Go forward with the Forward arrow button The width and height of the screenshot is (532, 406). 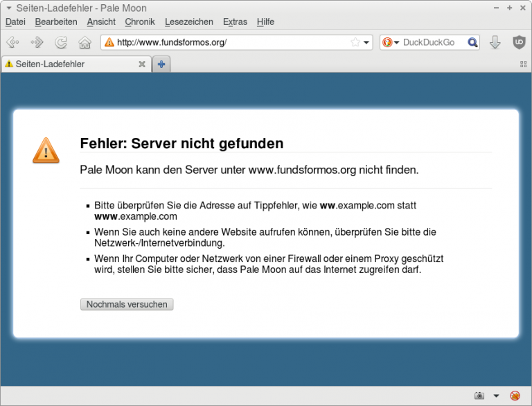(37, 42)
